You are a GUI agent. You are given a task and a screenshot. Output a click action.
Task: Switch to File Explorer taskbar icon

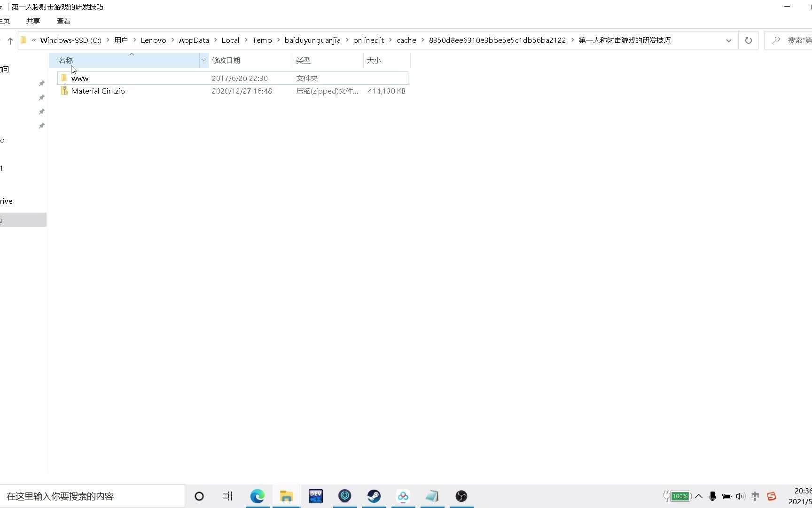[287, 496]
